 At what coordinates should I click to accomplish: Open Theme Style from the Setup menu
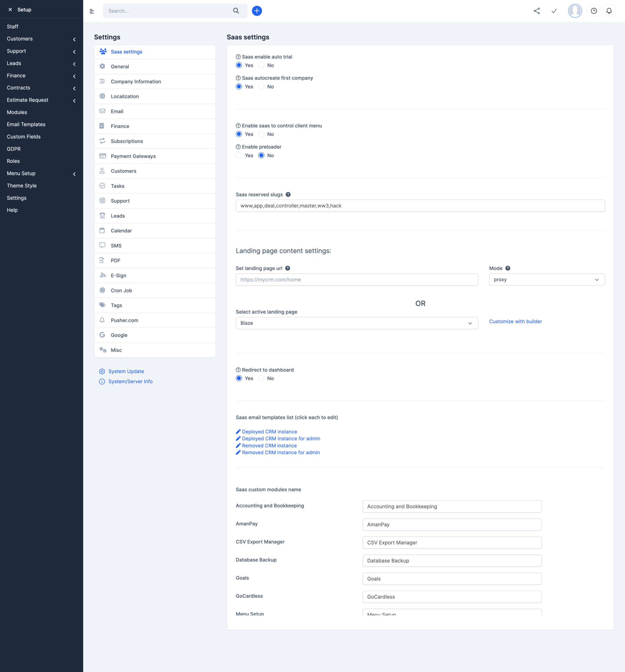click(21, 185)
